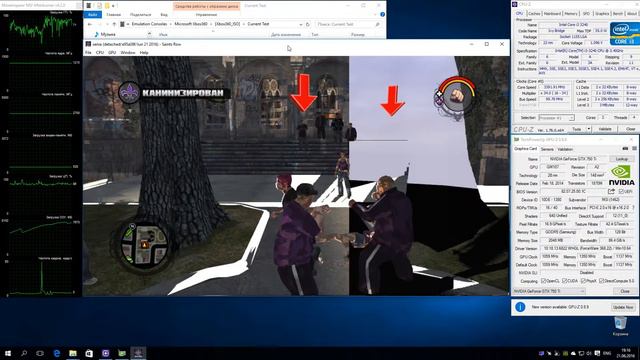Open the Файл tab in File Explorer
640x360 pixels.
pyautogui.click(x=93, y=15)
